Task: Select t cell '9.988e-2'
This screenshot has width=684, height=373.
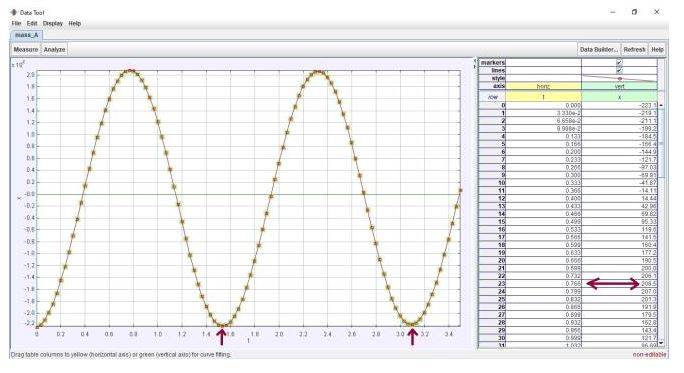Action: pos(543,129)
